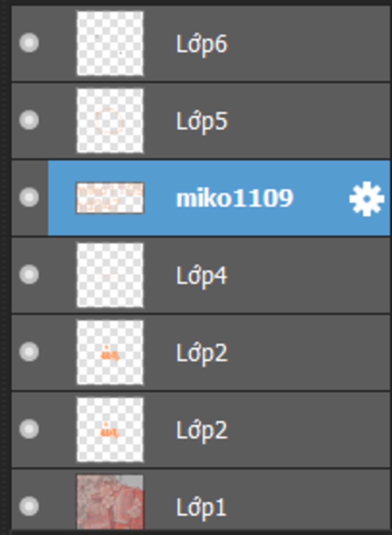Select the Lớp5 layer name
The image size is (392, 535).
202,122
